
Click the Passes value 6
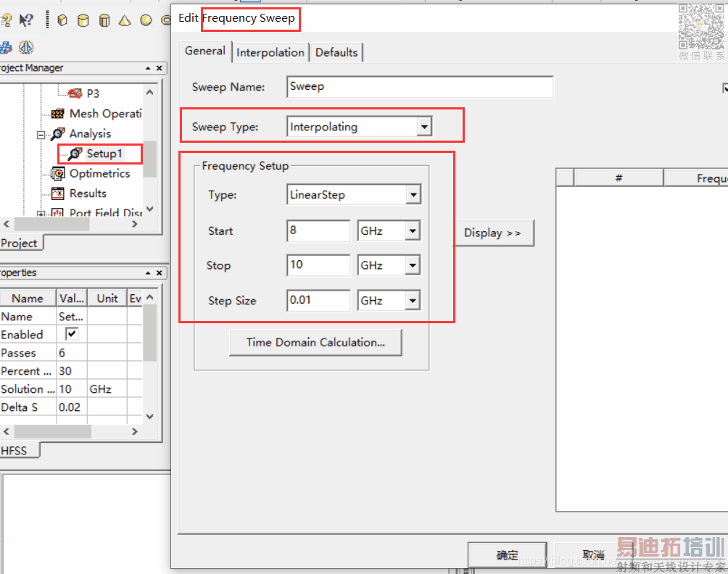72,353
